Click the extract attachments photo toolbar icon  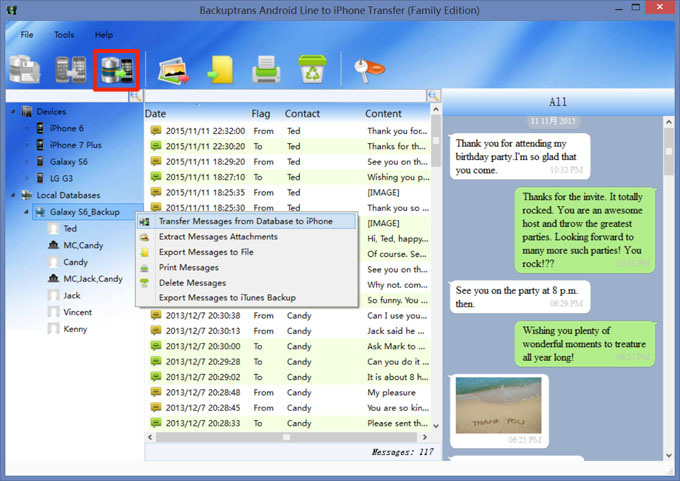click(x=174, y=70)
